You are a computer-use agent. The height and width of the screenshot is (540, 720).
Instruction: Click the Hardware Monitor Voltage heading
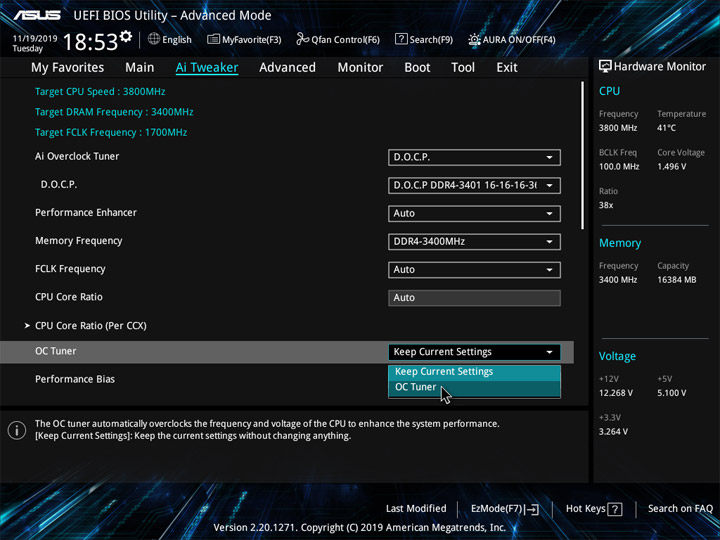click(x=617, y=356)
